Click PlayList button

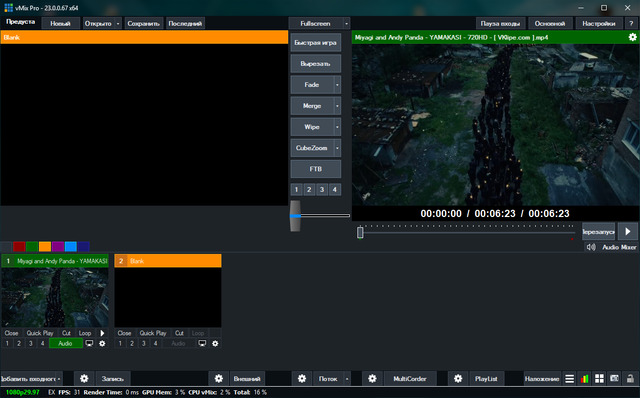pos(486,379)
